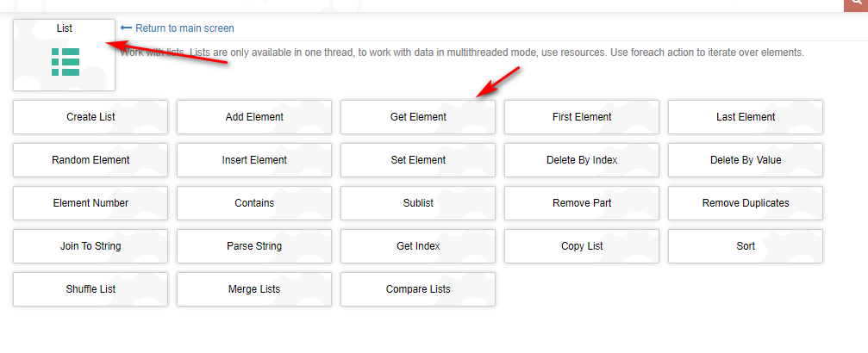The height and width of the screenshot is (353, 868).
Task: Select the Last Element action
Action: (x=746, y=117)
